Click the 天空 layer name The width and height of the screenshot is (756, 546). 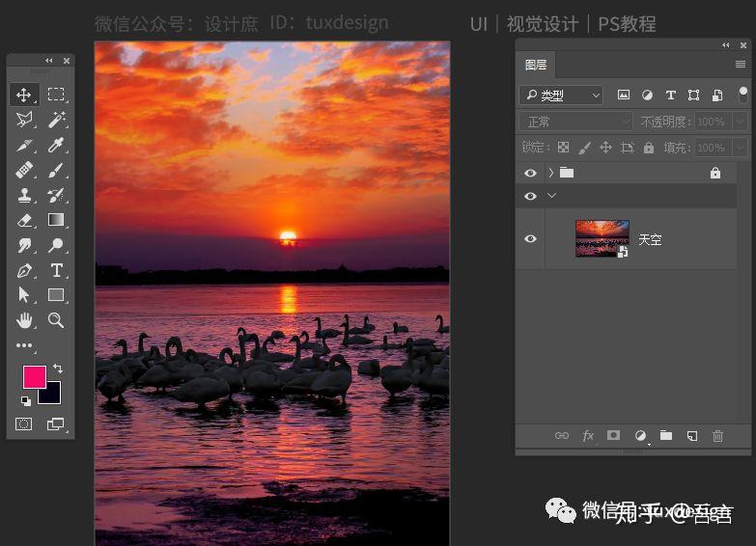point(650,239)
